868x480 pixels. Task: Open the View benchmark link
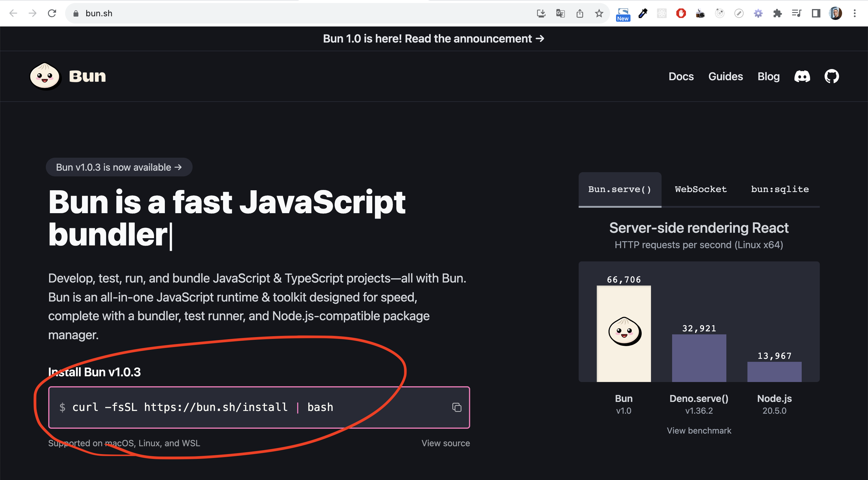[699, 431]
